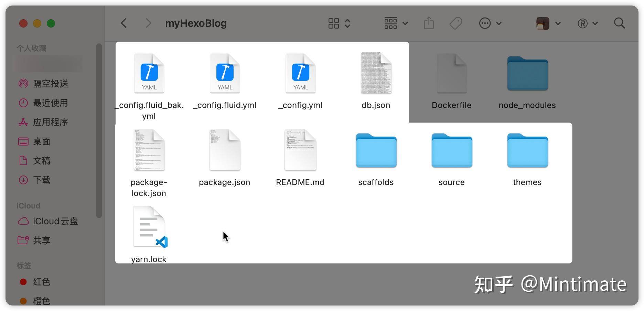Select the yarn.lock VS Code file icon
Image resolution: width=644 pixels, height=311 pixels.
point(150,227)
